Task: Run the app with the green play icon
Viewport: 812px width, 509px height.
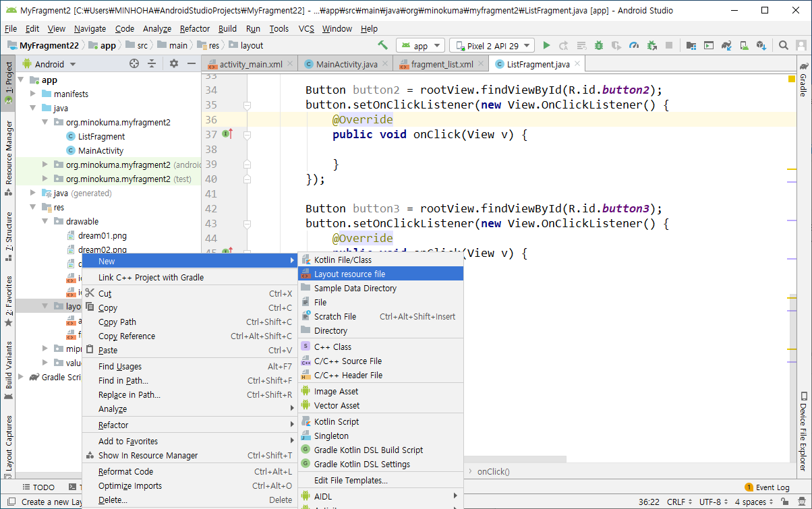Action: (x=546, y=46)
